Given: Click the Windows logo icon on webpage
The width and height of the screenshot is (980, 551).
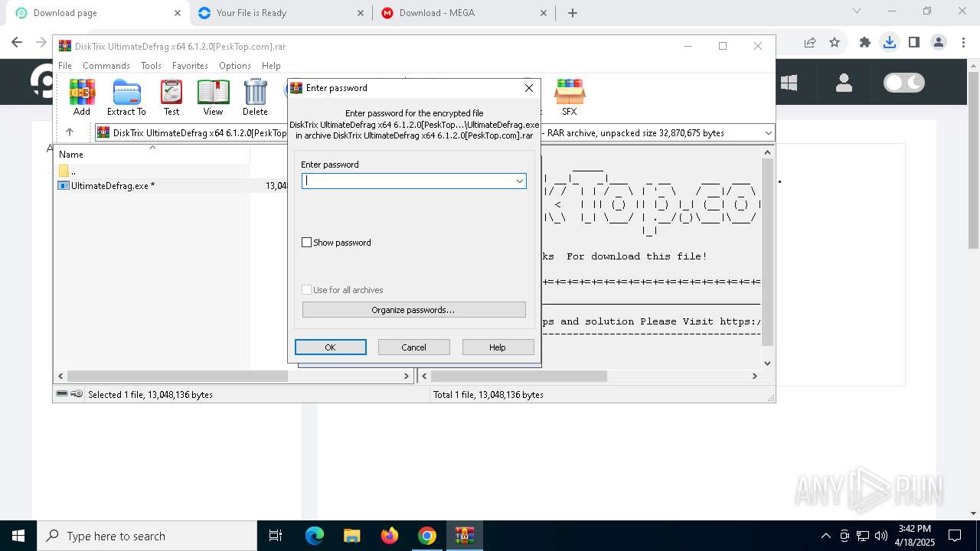Looking at the screenshot, I should (789, 83).
